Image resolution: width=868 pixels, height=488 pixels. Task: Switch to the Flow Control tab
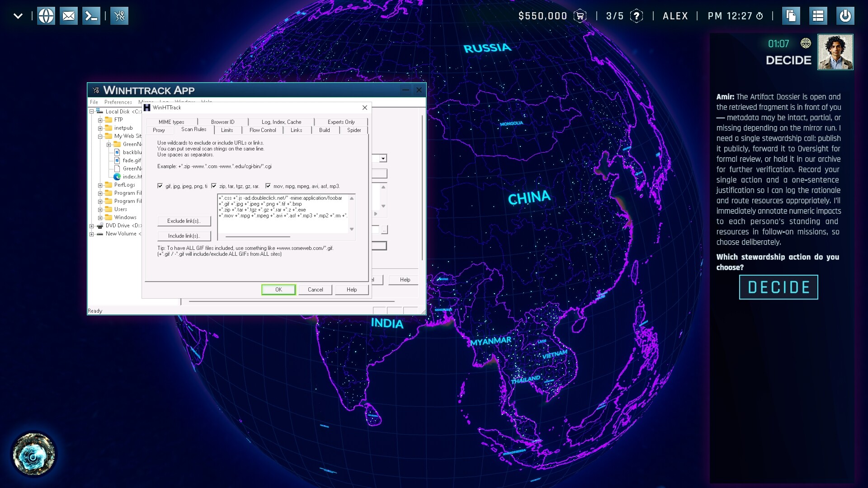(x=263, y=130)
